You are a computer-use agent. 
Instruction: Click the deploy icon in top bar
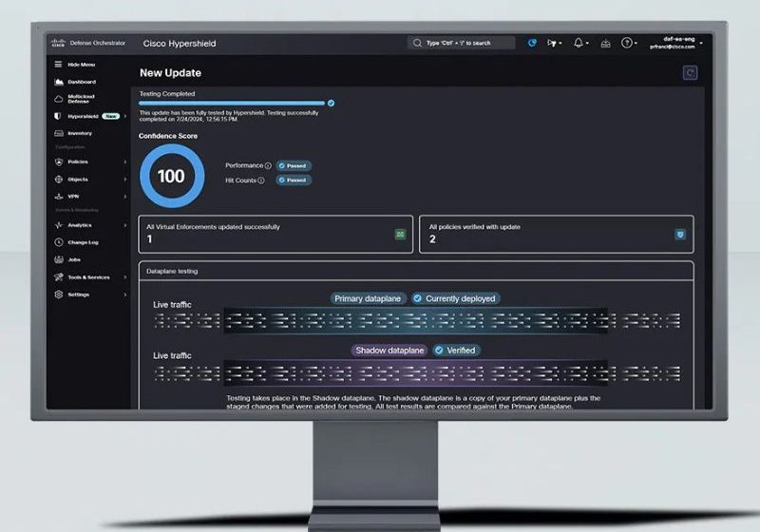point(552,43)
